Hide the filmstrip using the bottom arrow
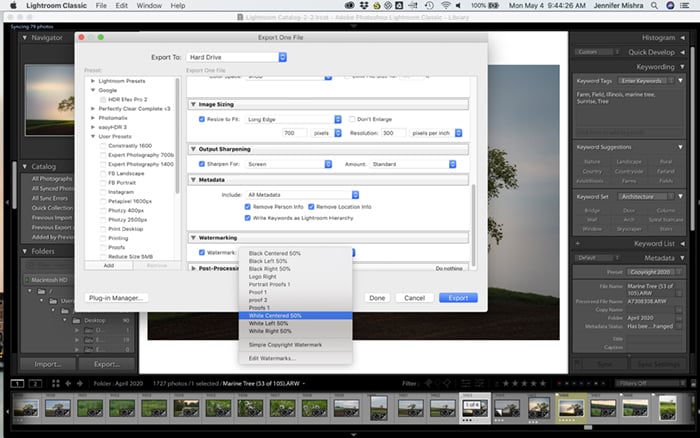 [x=353, y=434]
